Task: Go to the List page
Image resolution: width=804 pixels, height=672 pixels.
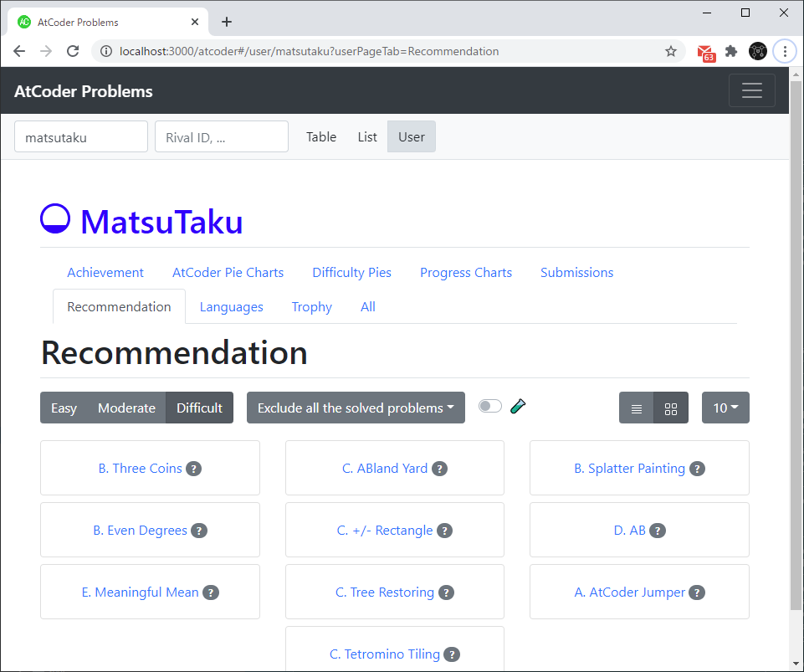Action: tap(367, 137)
